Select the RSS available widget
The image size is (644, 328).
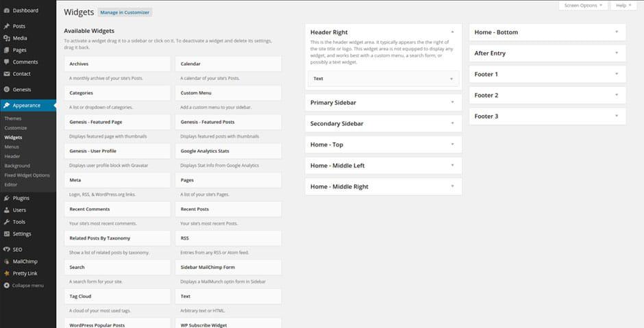pos(228,238)
